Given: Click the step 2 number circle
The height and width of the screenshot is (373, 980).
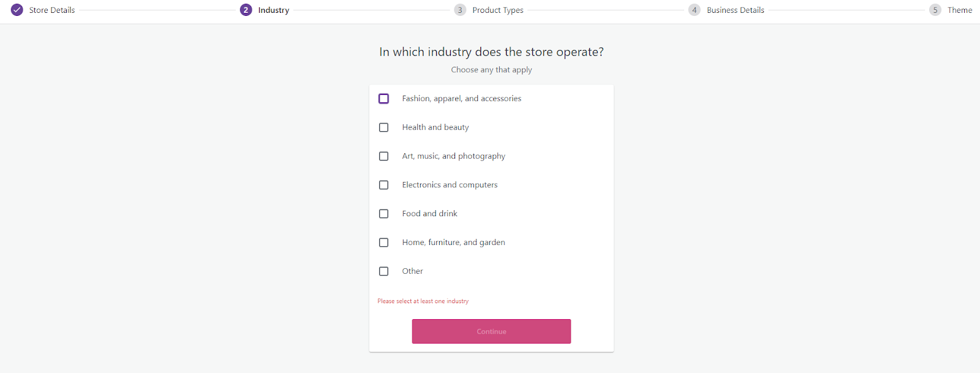Looking at the screenshot, I should pos(246,10).
